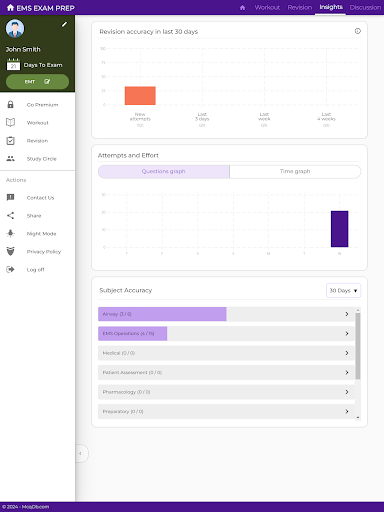Open the Workout tab in top bar

pyautogui.click(x=267, y=7)
